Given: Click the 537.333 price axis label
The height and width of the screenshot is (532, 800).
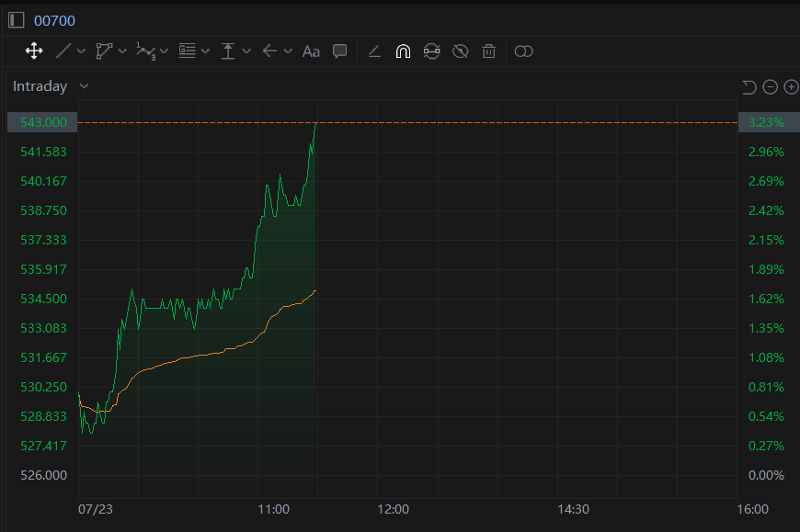Looking at the screenshot, I should (x=43, y=240).
